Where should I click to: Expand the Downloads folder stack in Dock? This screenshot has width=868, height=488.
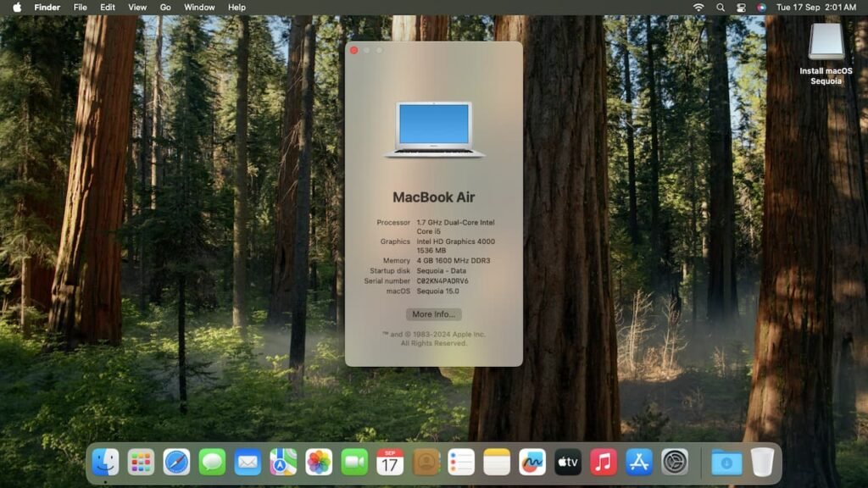(726, 462)
